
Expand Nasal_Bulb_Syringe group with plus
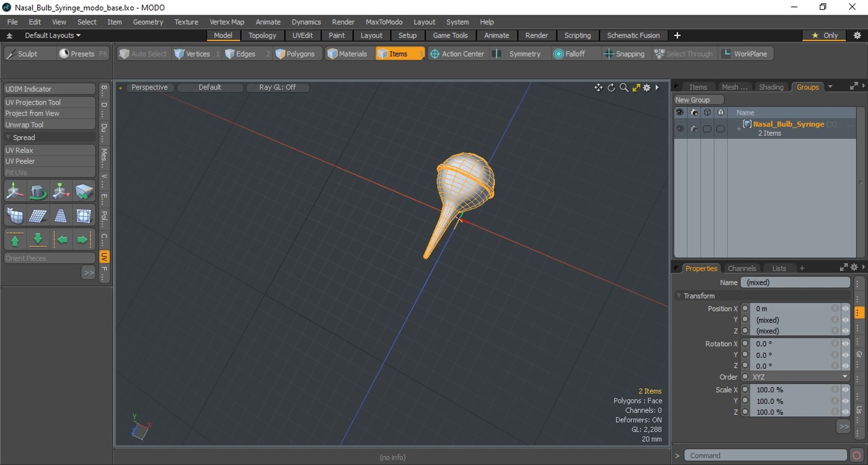739,129
